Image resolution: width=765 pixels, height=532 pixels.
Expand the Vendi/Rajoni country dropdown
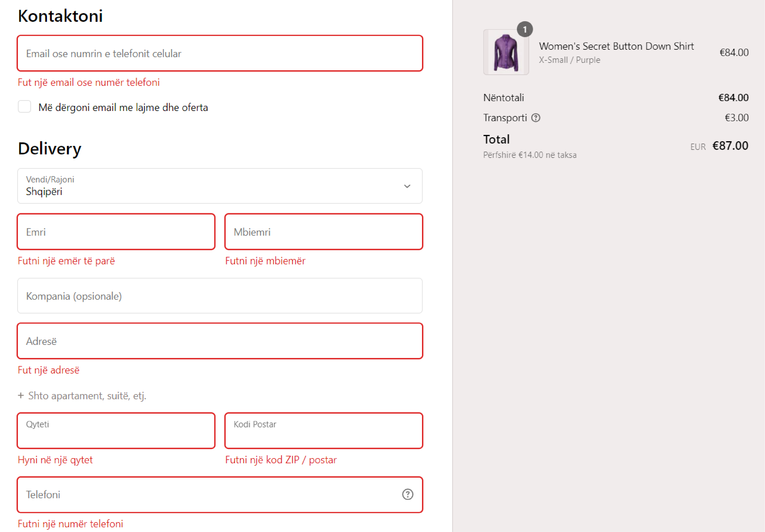[x=213, y=186]
